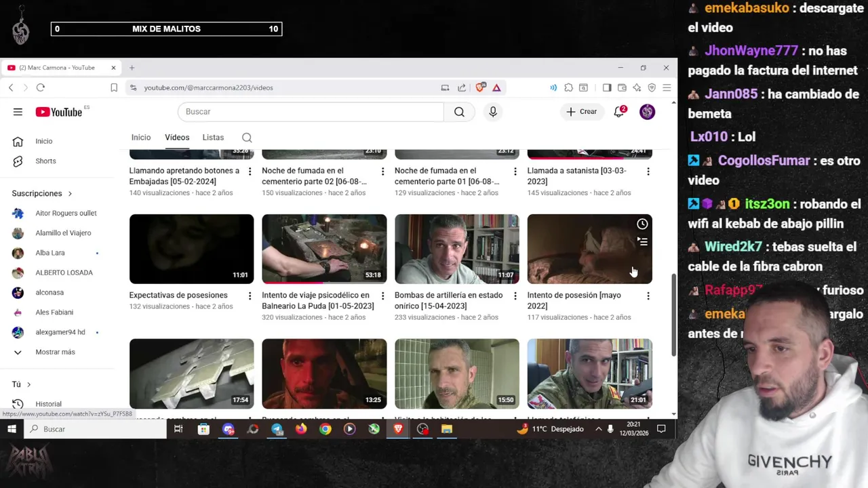The image size is (868, 488).
Task: Open Expectativas de posesiones video thumbnail
Action: (x=191, y=249)
